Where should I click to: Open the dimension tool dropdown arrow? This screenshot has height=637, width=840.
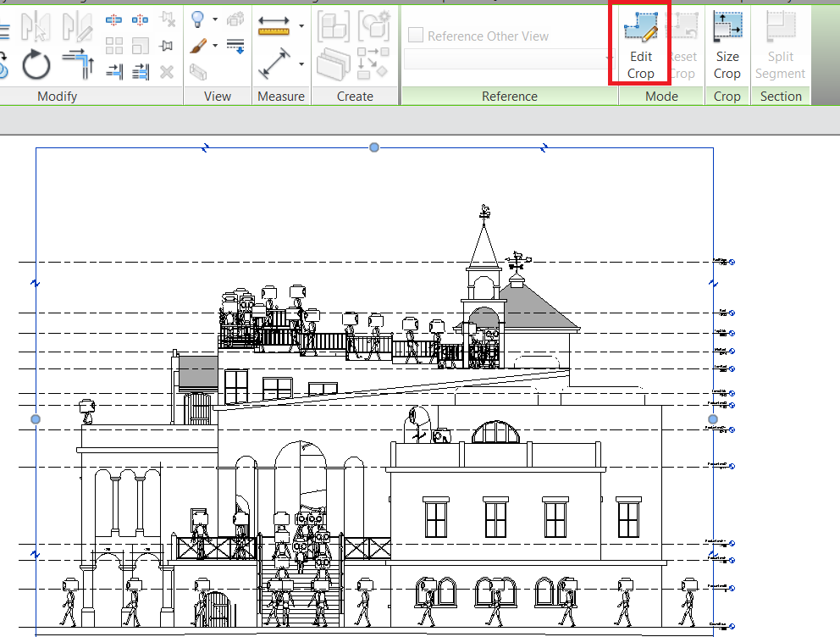301,64
